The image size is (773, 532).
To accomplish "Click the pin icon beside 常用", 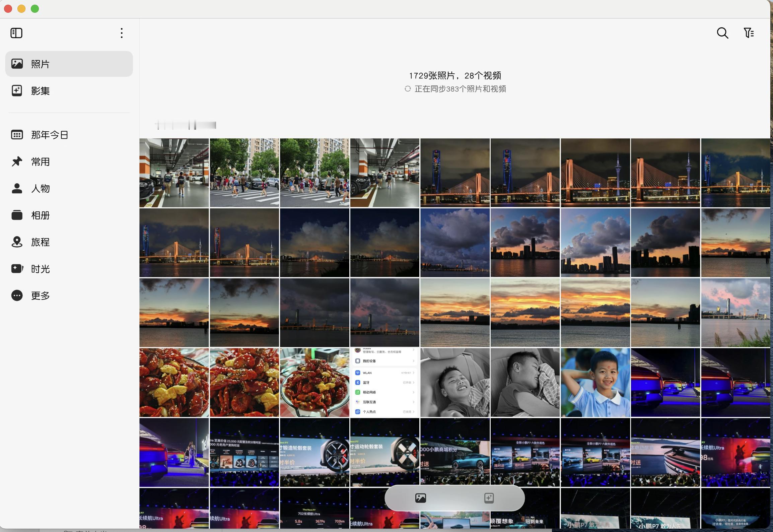I will click(x=17, y=161).
